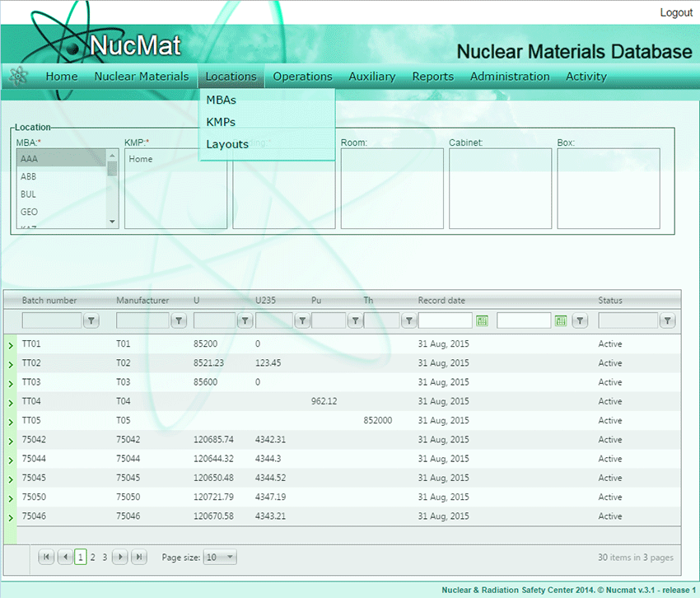Select GEO in the MBA list

30,212
